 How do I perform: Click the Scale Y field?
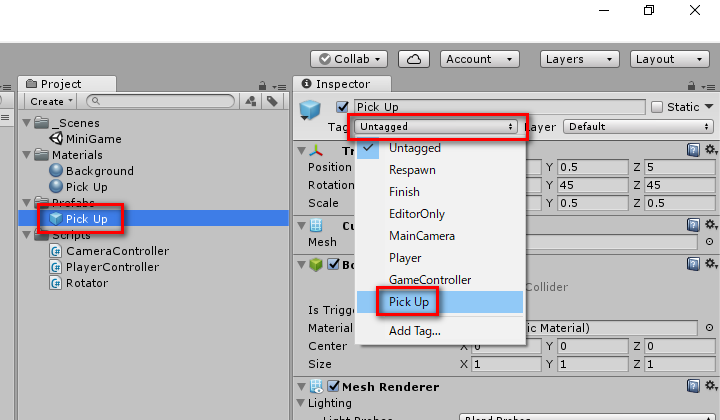592,203
